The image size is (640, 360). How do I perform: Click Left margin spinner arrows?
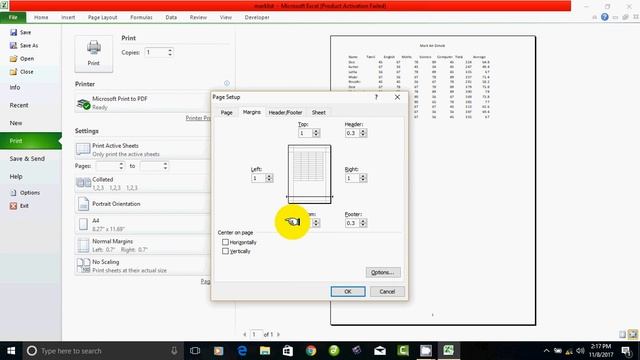(269, 178)
